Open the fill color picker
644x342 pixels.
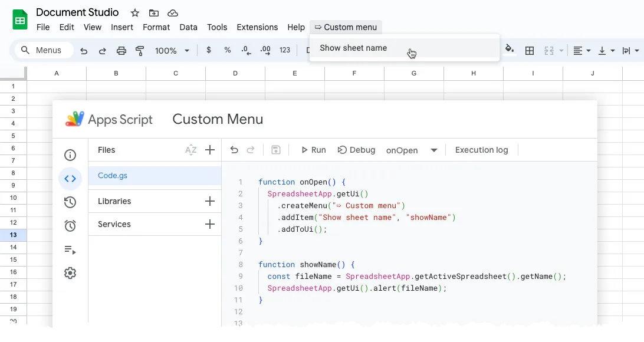(508, 51)
